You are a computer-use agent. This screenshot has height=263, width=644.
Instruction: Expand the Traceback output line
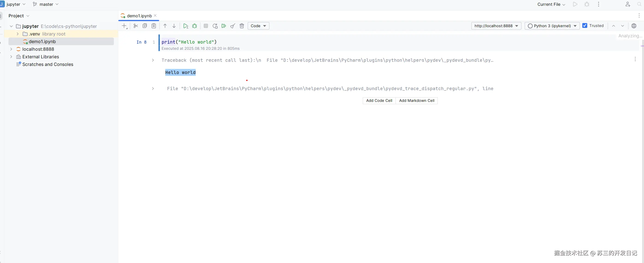pyautogui.click(x=153, y=60)
